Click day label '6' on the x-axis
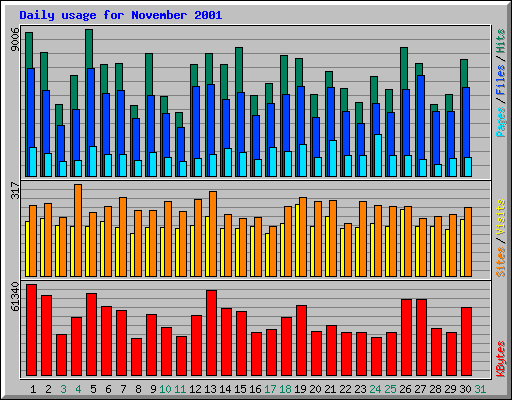 108,389
